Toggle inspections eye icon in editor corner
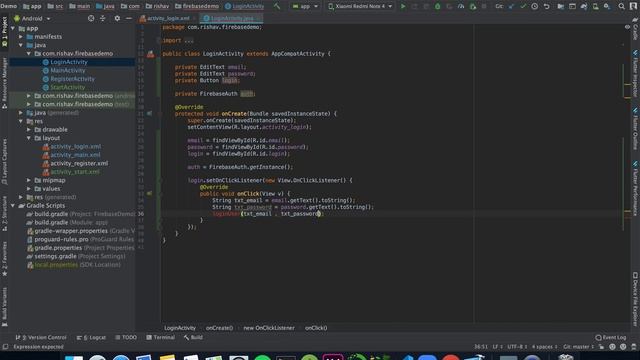This screenshot has width=640, height=360. [x=627, y=27]
